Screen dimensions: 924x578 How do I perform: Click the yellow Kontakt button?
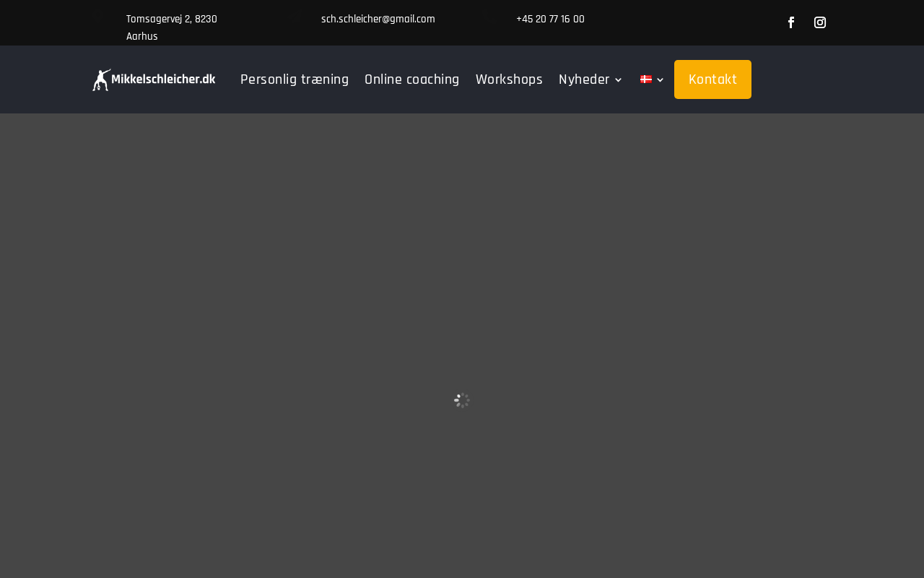click(712, 79)
